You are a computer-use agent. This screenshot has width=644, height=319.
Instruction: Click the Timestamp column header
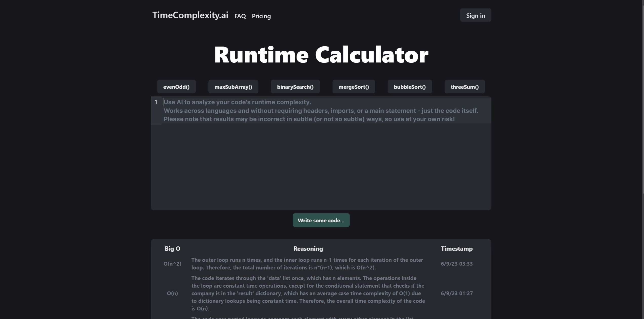coord(457,248)
